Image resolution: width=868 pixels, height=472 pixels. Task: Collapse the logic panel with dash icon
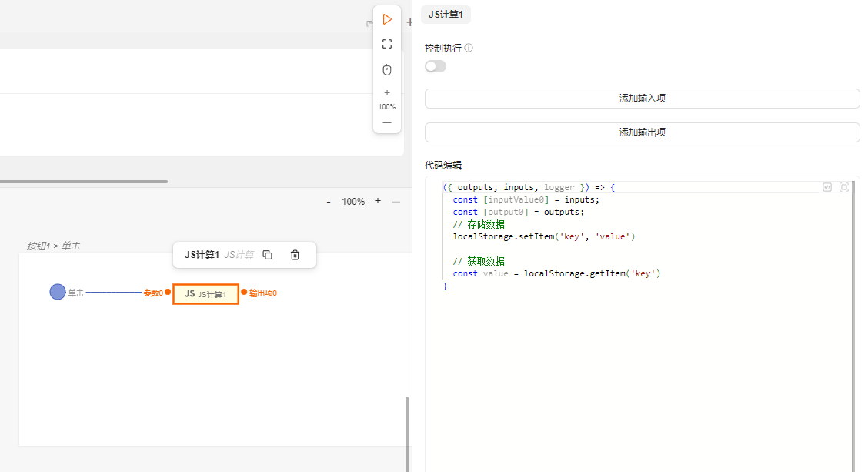[x=396, y=202]
